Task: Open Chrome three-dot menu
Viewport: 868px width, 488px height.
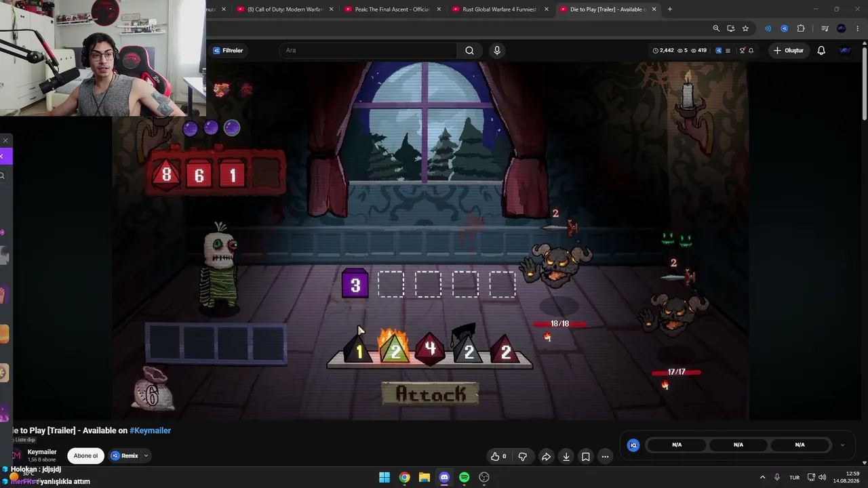Action: pos(857,28)
